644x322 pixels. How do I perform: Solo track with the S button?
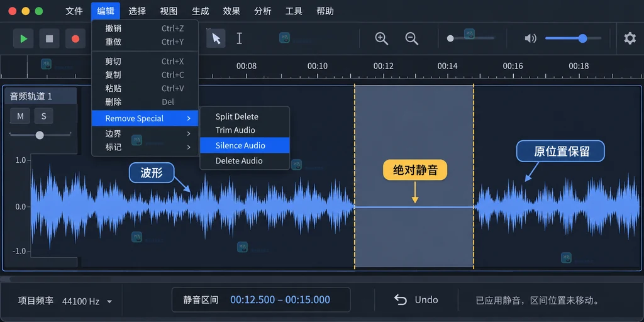tap(43, 116)
